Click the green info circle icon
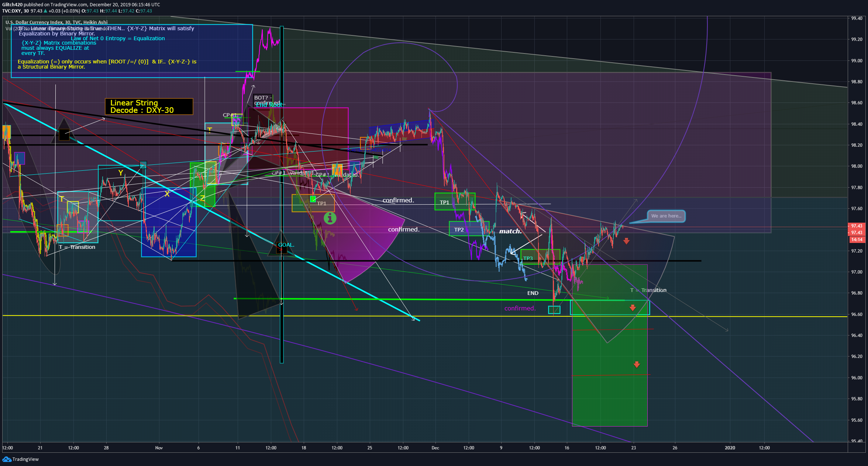 [x=330, y=218]
